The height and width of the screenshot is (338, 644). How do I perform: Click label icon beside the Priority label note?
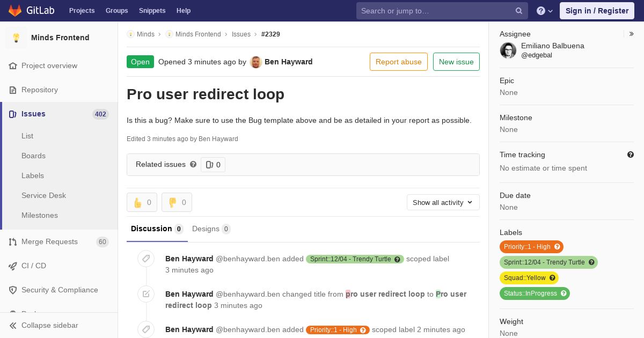146,329
